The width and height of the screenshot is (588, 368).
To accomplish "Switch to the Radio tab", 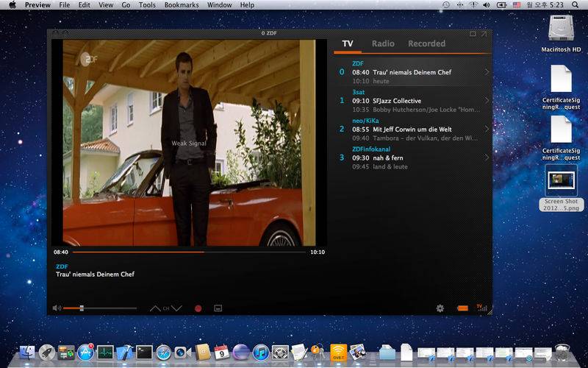I will (x=383, y=43).
